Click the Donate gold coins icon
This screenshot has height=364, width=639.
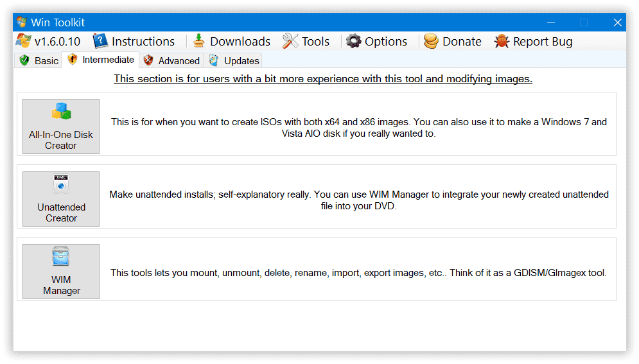[432, 41]
